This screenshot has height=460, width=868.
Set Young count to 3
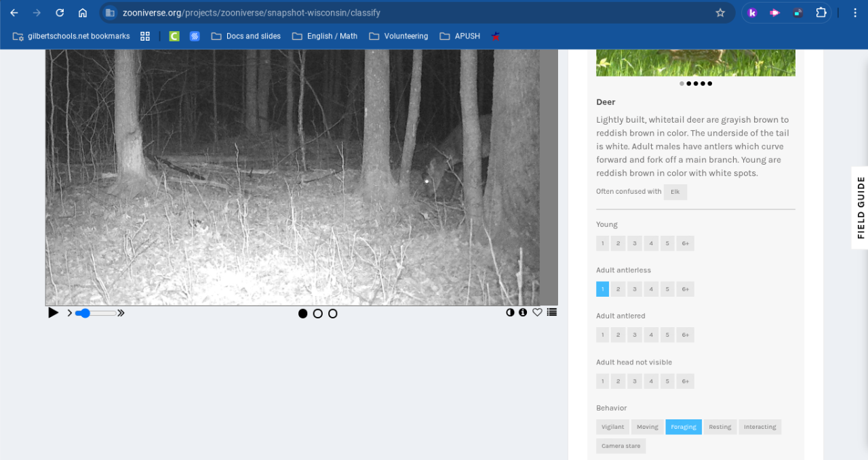coord(635,243)
